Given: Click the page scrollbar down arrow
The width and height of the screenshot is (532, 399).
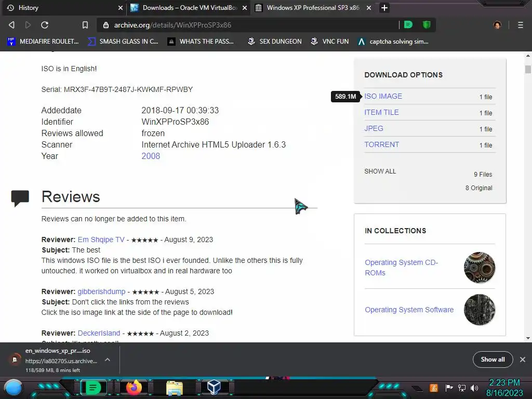Looking at the screenshot, I should (528, 338).
